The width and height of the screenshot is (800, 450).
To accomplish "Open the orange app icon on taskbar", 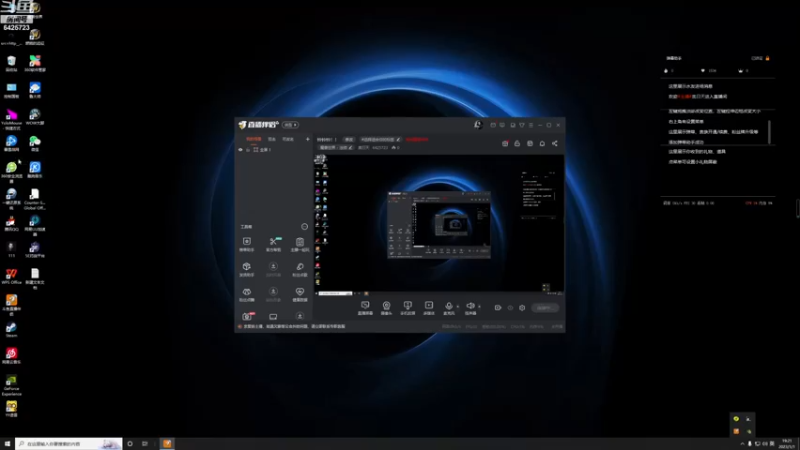I will (x=167, y=444).
